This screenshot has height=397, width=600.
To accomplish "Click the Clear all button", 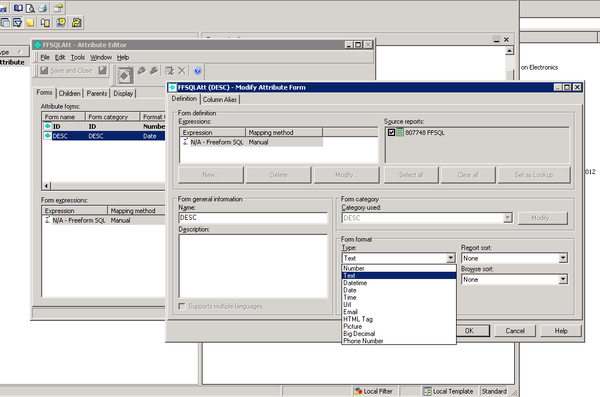I will pyautogui.click(x=468, y=175).
